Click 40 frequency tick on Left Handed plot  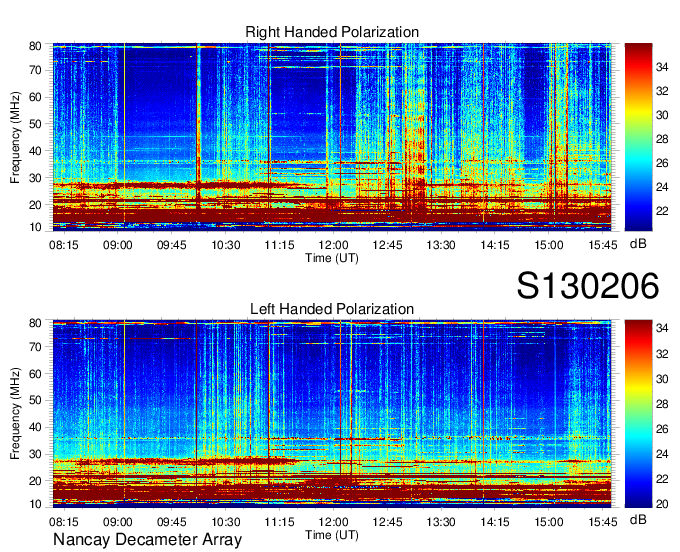pos(35,428)
